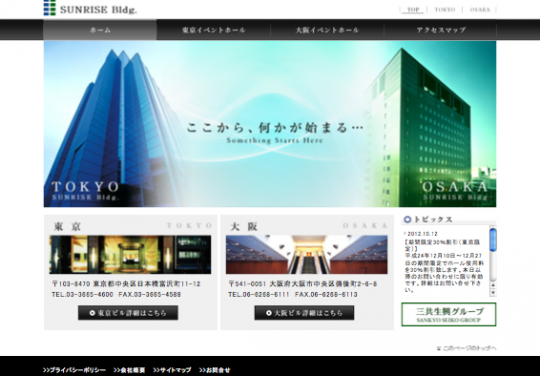Open 会社概要 footer link
This screenshot has height=376, width=540.
click(129, 370)
